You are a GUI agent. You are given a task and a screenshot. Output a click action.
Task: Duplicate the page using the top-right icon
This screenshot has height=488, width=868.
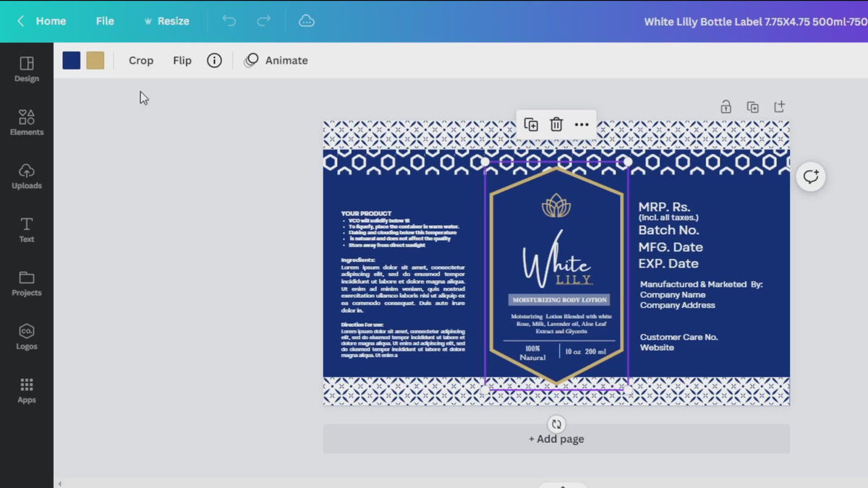click(752, 107)
